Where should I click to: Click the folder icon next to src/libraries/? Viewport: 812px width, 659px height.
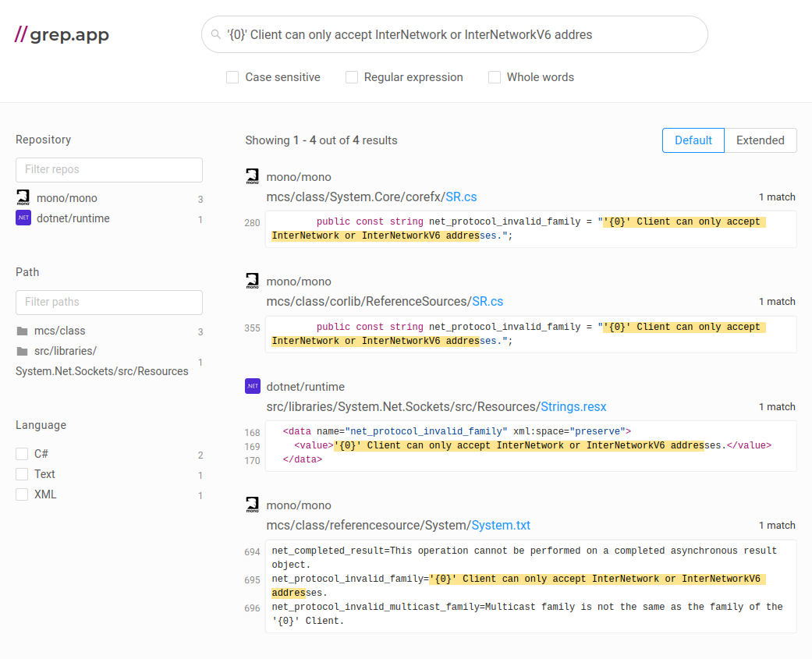(x=23, y=352)
